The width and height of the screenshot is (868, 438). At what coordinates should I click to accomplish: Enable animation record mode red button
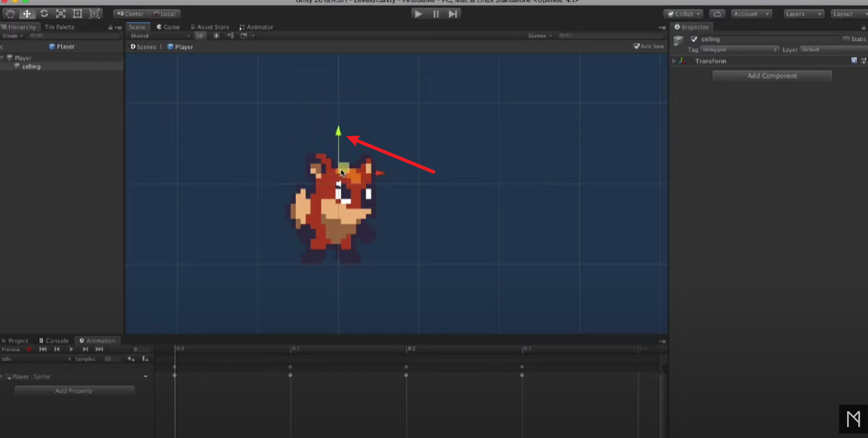click(x=29, y=349)
